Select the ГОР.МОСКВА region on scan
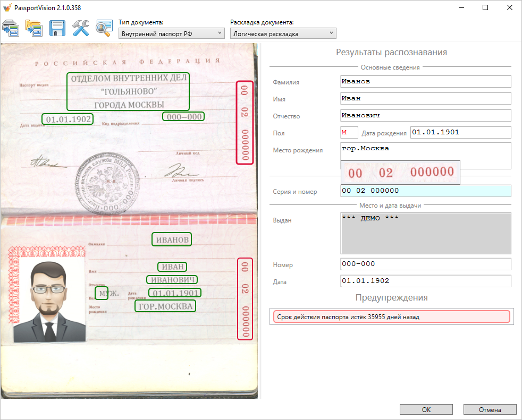 pyautogui.click(x=165, y=306)
